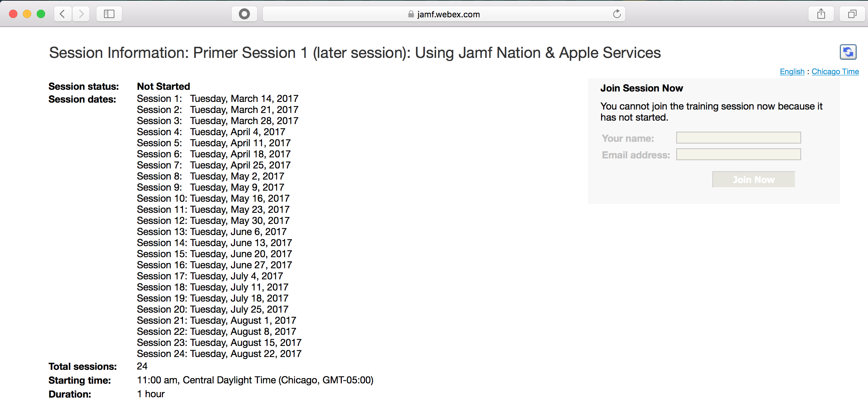Click the 'Your name:' label

pos(628,138)
